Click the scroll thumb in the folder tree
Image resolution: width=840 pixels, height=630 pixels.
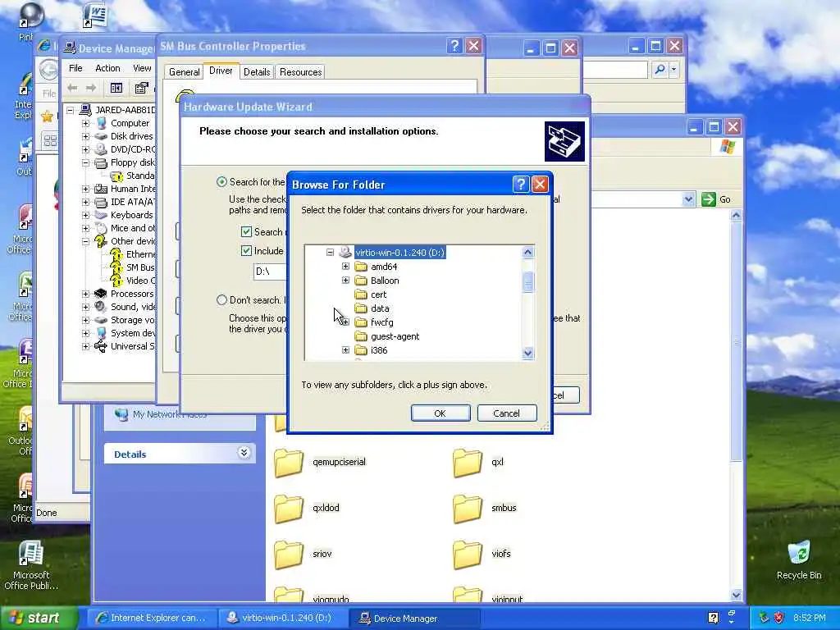click(527, 282)
